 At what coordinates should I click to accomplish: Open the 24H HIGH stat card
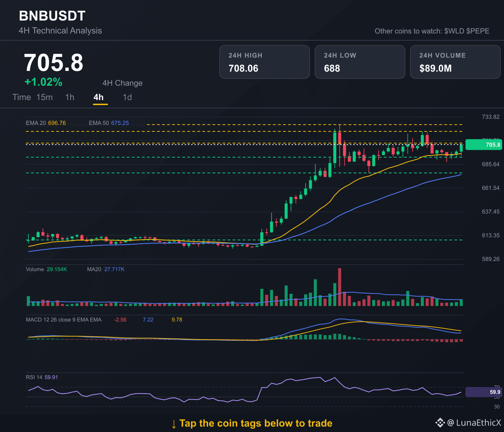click(265, 62)
